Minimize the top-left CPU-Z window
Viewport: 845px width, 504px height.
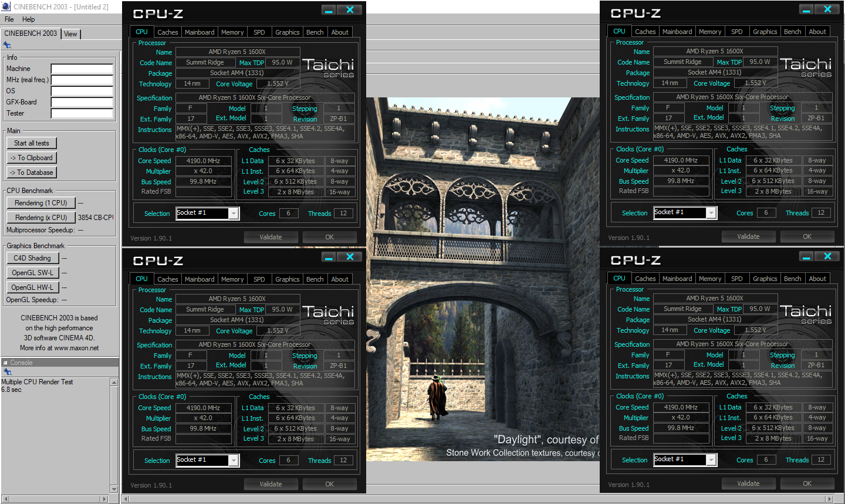[329, 9]
